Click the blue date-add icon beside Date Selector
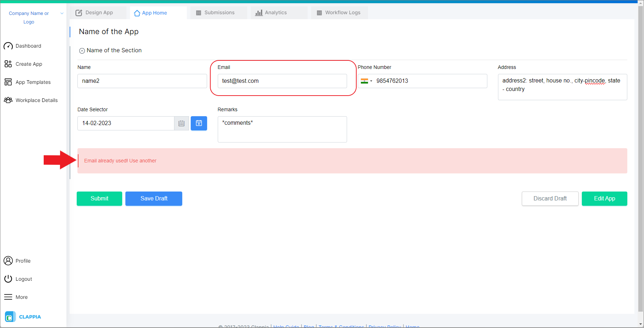Viewport: 644px width, 328px height. point(199,123)
